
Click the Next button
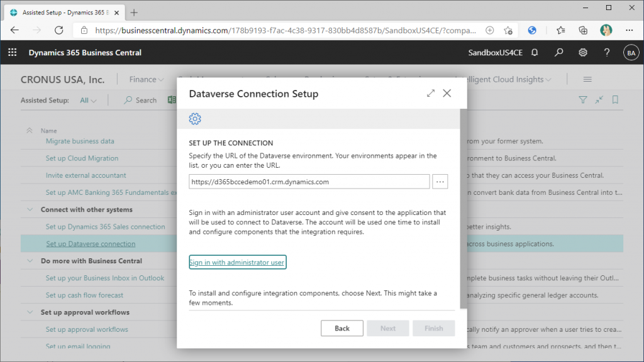point(387,328)
